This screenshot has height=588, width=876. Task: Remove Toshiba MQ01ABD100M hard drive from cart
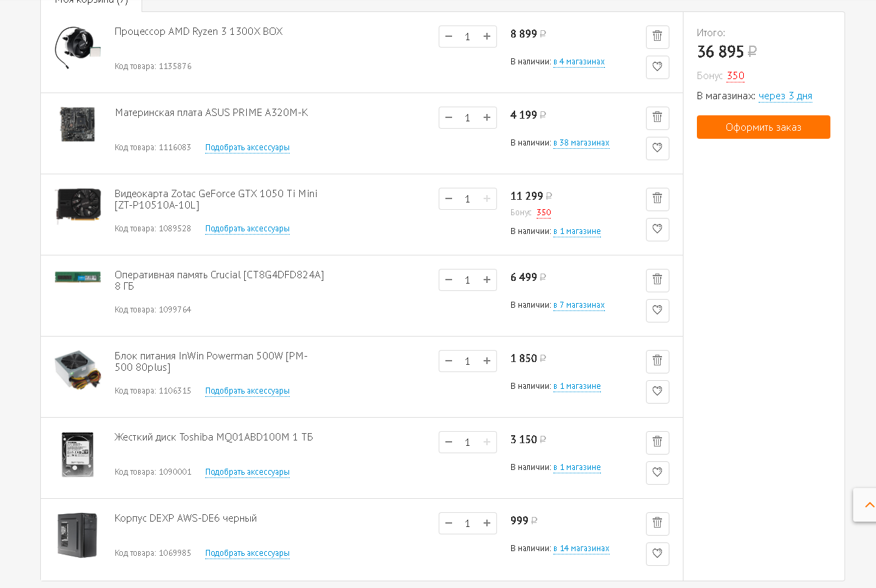[657, 443]
